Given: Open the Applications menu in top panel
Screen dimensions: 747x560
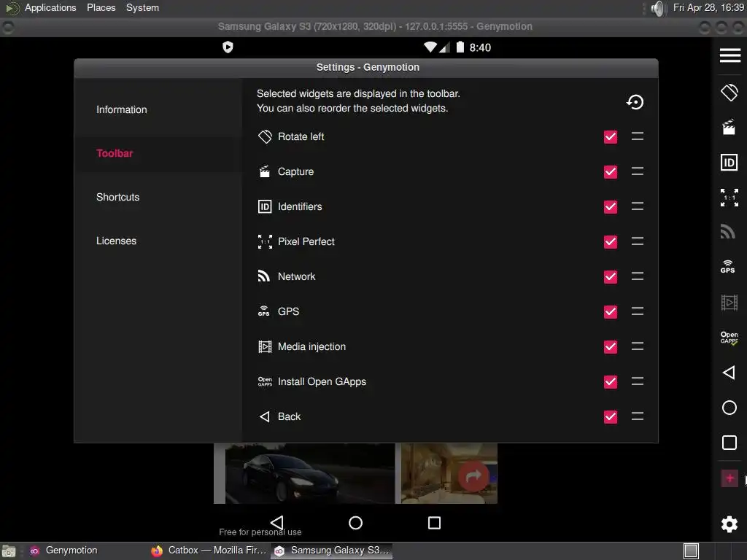Looking at the screenshot, I should click(x=50, y=7).
